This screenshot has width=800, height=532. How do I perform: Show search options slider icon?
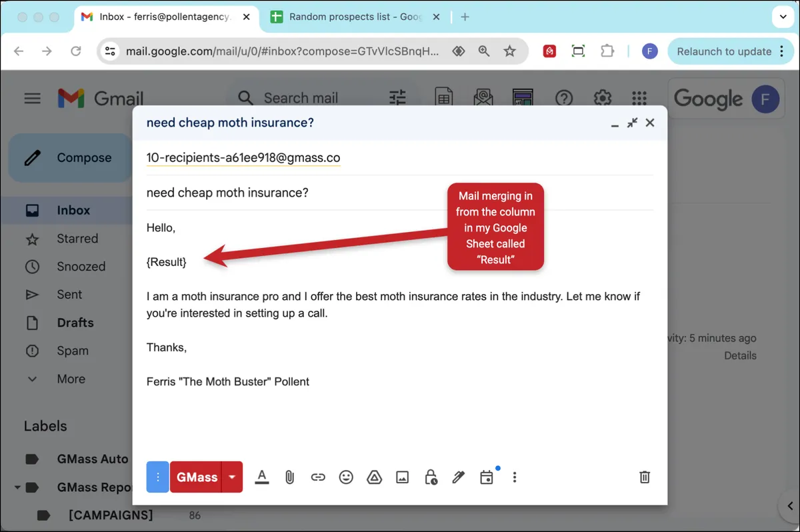[397, 99]
